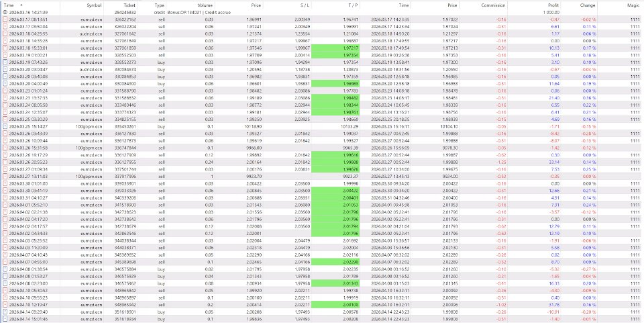The image size is (644, 323).
Task: Click the buy icon for 2026.03.20 03:04:47
Action: pos(5,69)
